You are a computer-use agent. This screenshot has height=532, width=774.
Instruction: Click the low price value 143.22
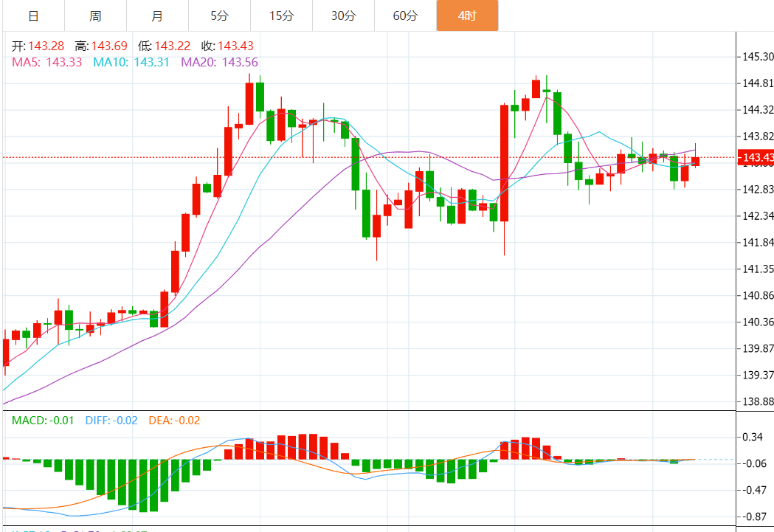pos(172,46)
